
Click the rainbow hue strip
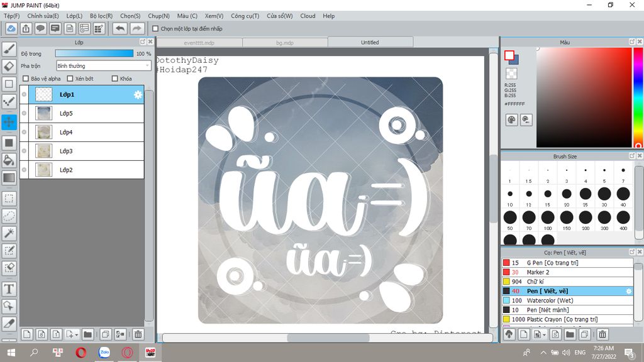[x=638, y=97]
